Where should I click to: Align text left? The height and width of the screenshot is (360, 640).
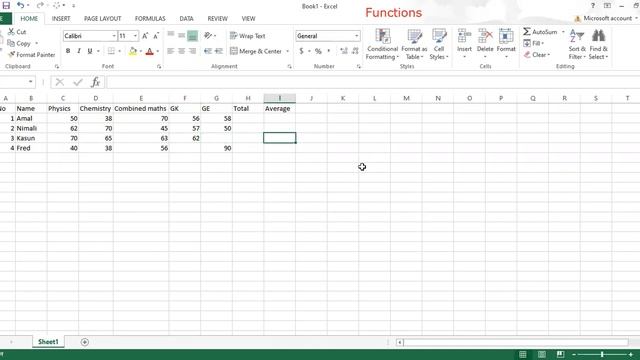(x=171, y=51)
